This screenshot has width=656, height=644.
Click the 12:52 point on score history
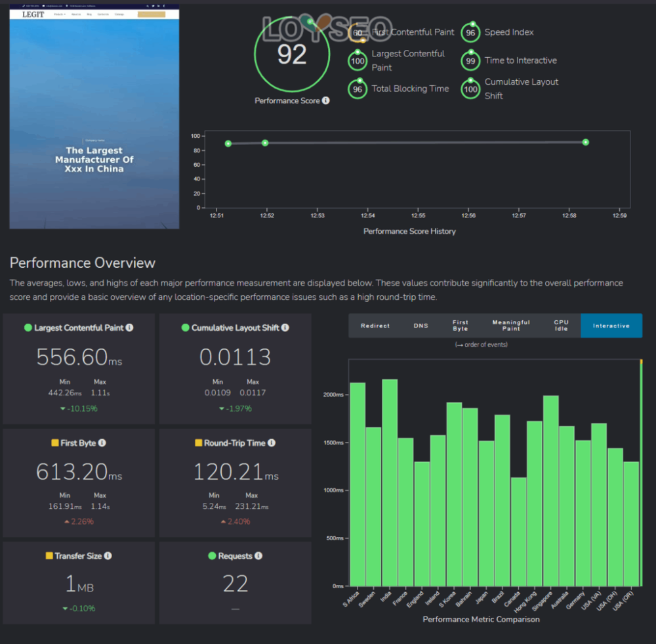(265, 143)
